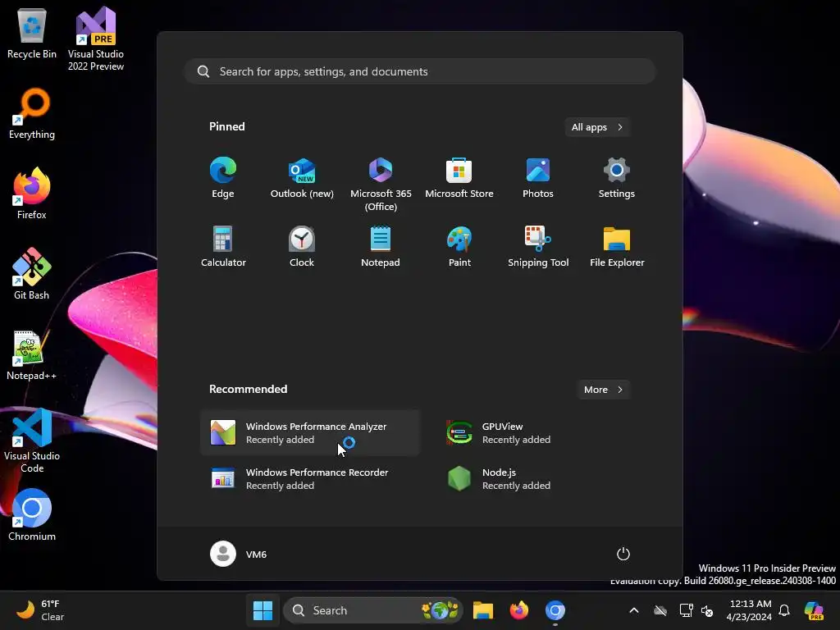Screen dimensions: 840x630
Task: Open the Paint app
Action: tap(459, 247)
